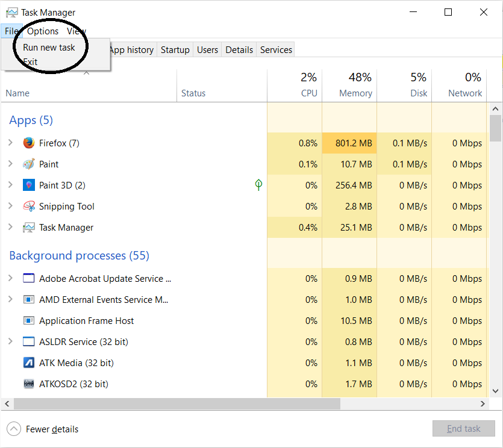Expand the Paint 3D process group
The image size is (503, 448).
[x=10, y=185]
